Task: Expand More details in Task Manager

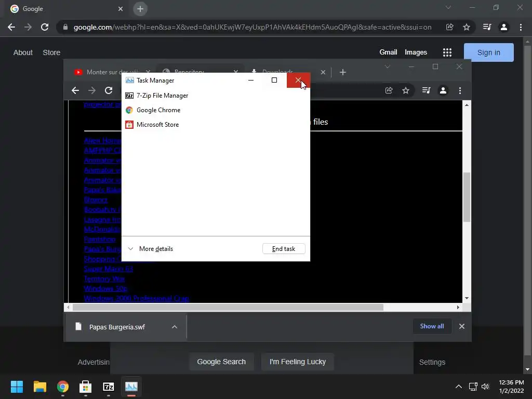Action: (x=150, y=249)
